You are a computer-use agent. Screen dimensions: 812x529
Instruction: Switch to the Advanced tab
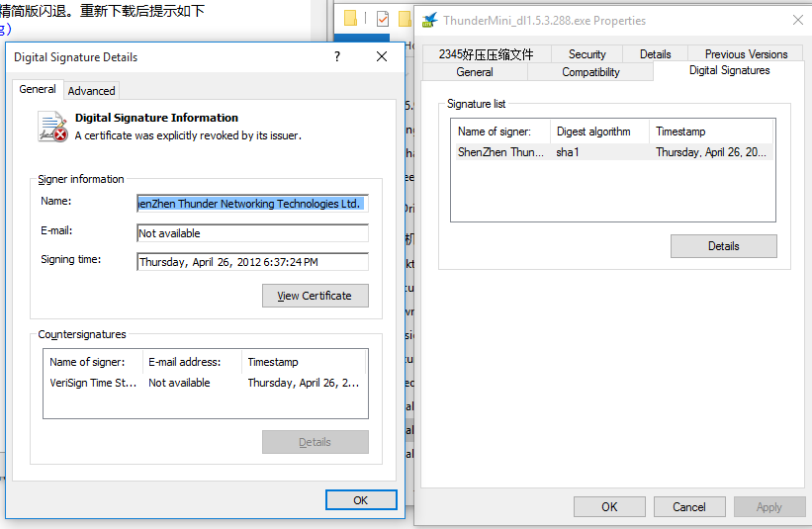pyautogui.click(x=91, y=91)
